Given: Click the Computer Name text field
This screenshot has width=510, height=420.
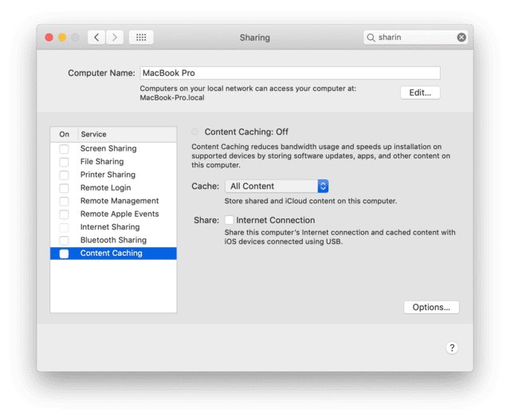Looking at the screenshot, I should click(290, 73).
